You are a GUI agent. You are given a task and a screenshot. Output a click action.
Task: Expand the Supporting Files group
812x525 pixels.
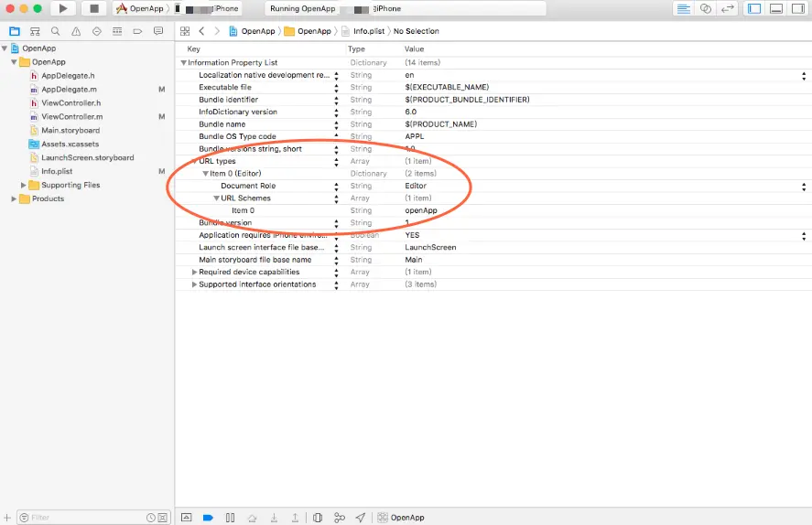click(23, 185)
